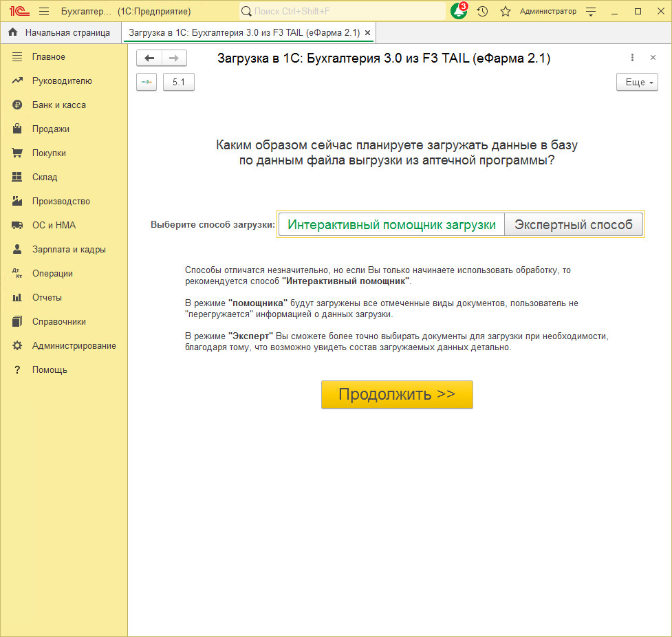Click the Администратор user label
Screen dimensions: 672x637
click(548, 11)
